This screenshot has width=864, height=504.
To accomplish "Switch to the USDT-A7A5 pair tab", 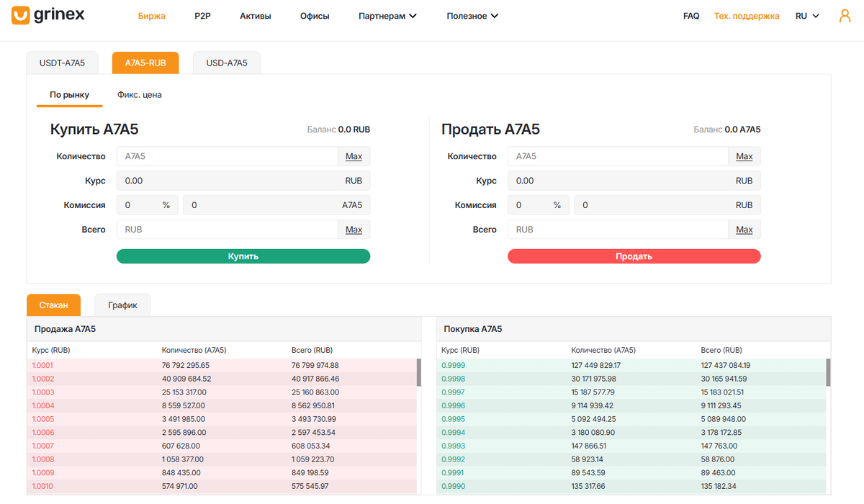I will point(62,63).
